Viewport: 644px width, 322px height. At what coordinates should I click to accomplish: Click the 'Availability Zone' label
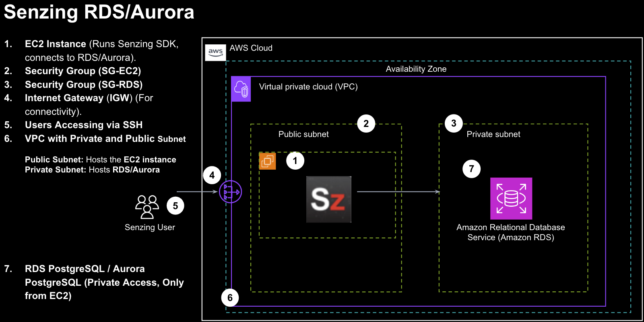click(416, 69)
